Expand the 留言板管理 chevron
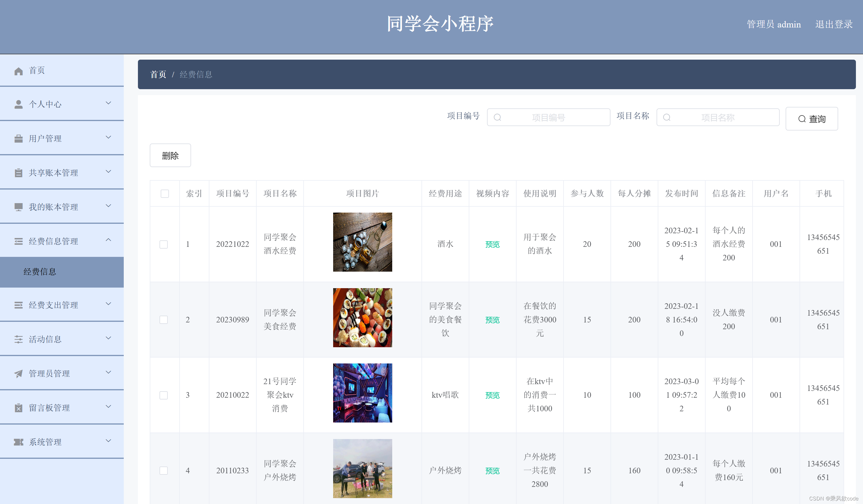The image size is (863, 504). [108, 407]
